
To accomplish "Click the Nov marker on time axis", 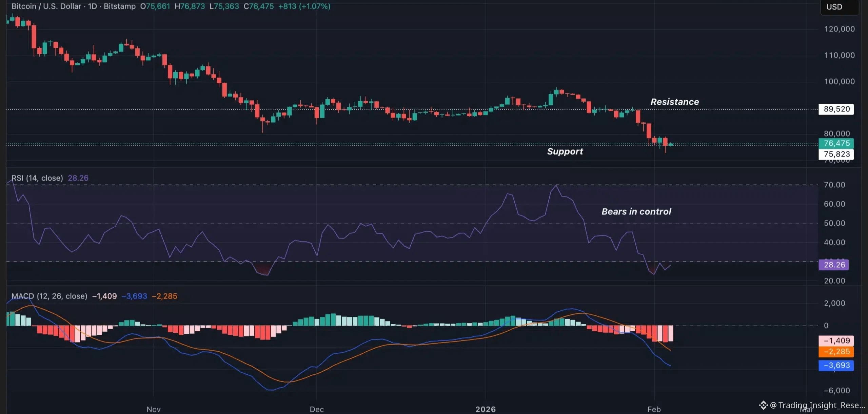I will coord(154,409).
